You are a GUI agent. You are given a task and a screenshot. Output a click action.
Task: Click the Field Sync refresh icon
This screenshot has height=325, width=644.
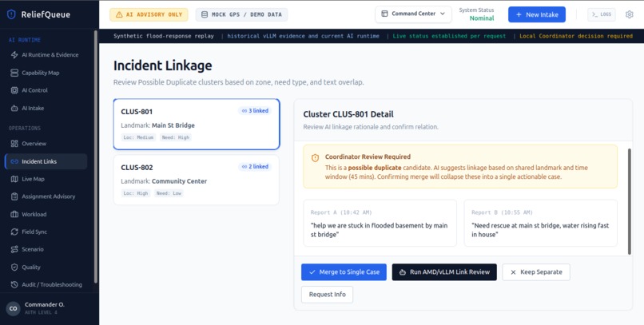click(x=14, y=232)
